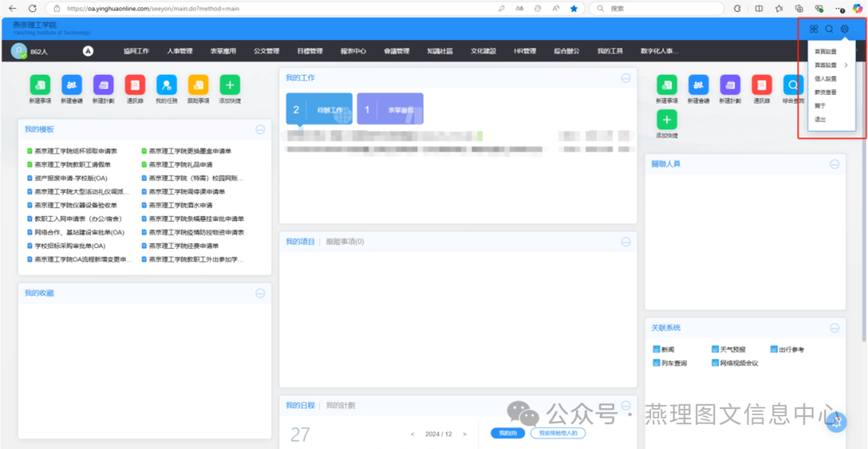Switch schedule filter to 我安排给他人的
Image resolution: width=868 pixels, height=449 pixels.
point(557,433)
